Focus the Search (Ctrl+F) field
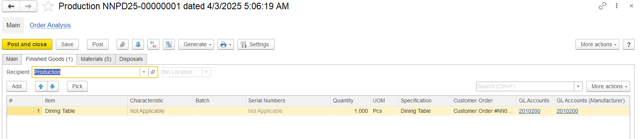This screenshot has height=139, width=644. click(525, 86)
